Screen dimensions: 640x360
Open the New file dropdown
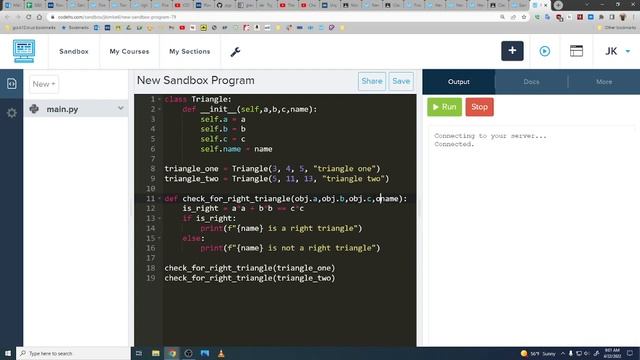click(x=44, y=84)
